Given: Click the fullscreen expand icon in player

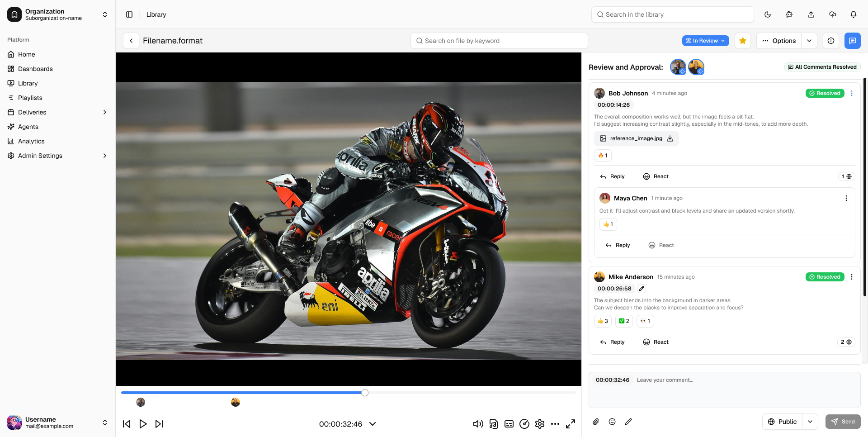Looking at the screenshot, I should click(x=571, y=424).
